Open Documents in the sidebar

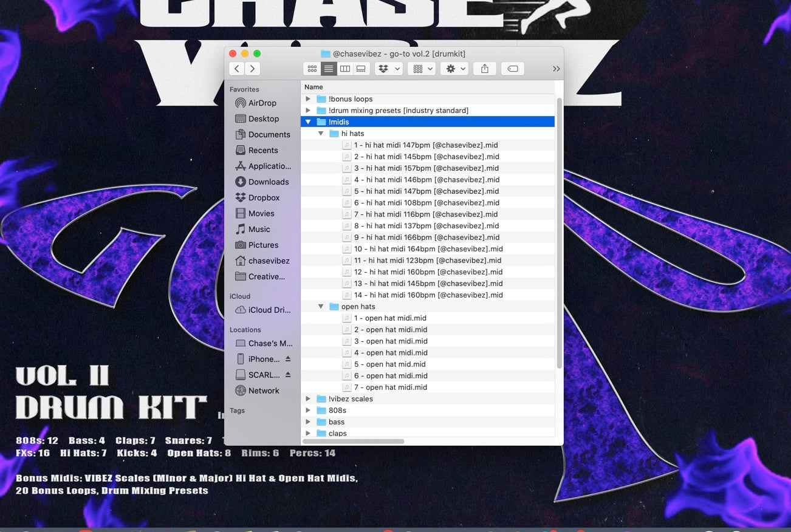click(262, 135)
